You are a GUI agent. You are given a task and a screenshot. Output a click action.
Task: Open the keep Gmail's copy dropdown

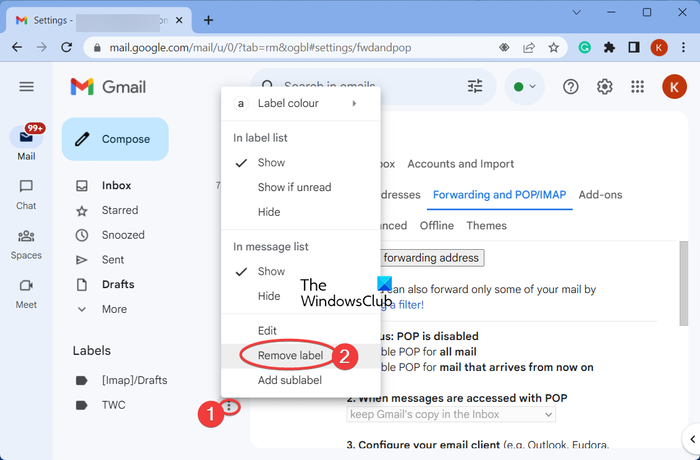click(451, 414)
